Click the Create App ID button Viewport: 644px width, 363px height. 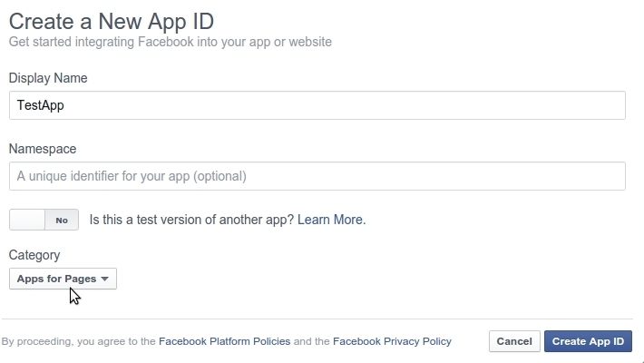pos(588,341)
